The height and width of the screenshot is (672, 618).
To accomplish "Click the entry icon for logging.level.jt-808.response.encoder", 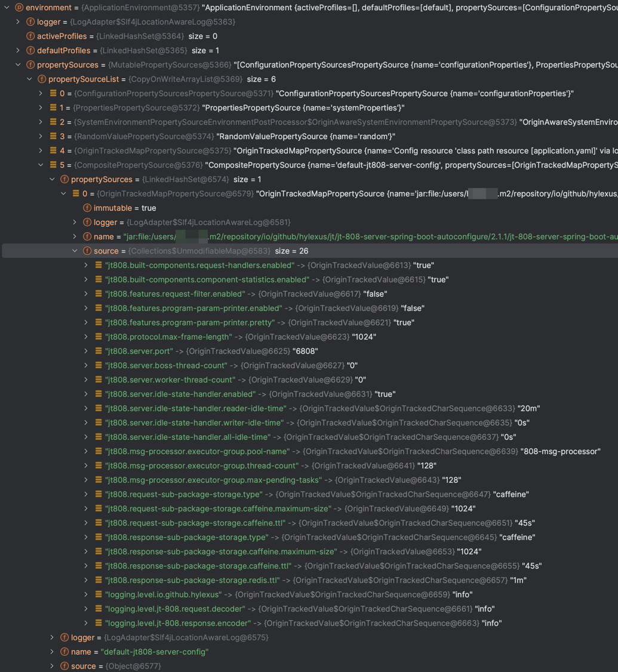I will point(97,623).
